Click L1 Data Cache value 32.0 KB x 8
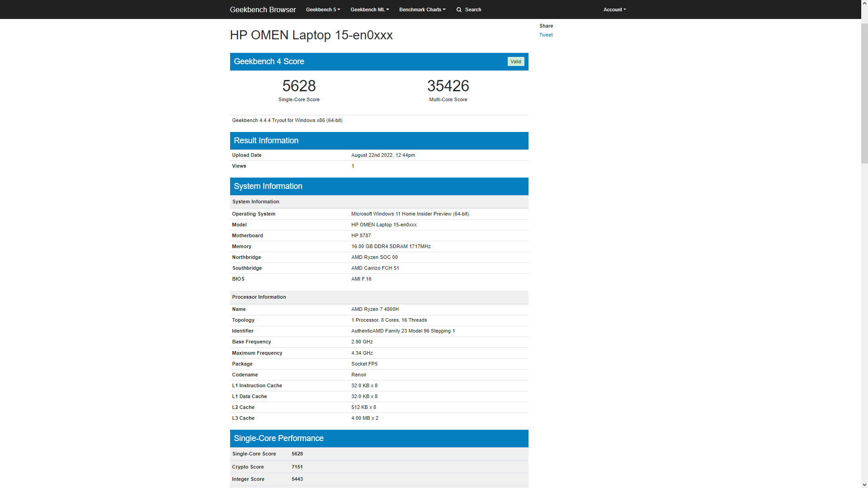Image resolution: width=868 pixels, height=488 pixels. [x=364, y=396]
